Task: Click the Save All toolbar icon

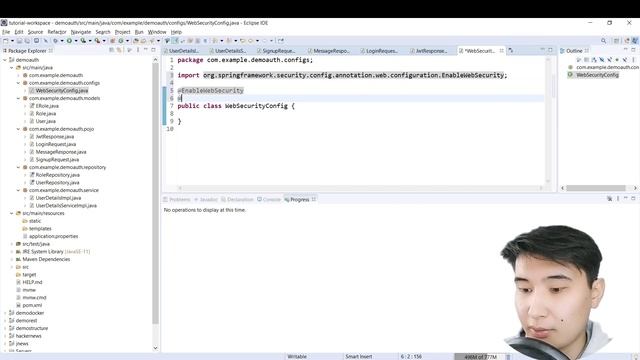Action: [27, 41]
